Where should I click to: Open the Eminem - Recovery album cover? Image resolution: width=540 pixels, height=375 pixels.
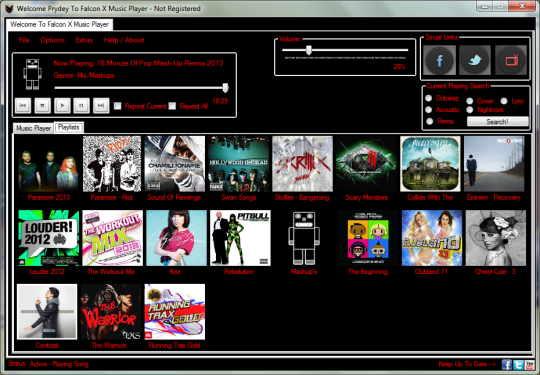click(x=494, y=164)
